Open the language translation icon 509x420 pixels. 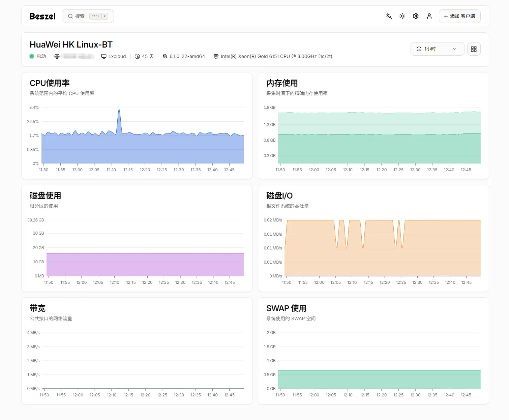pyautogui.click(x=389, y=16)
